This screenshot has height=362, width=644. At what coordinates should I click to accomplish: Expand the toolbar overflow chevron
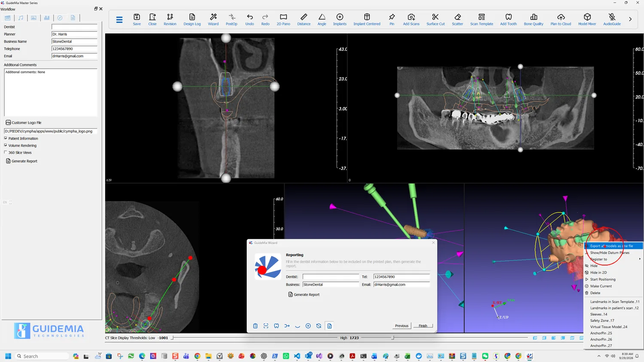[x=630, y=19]
